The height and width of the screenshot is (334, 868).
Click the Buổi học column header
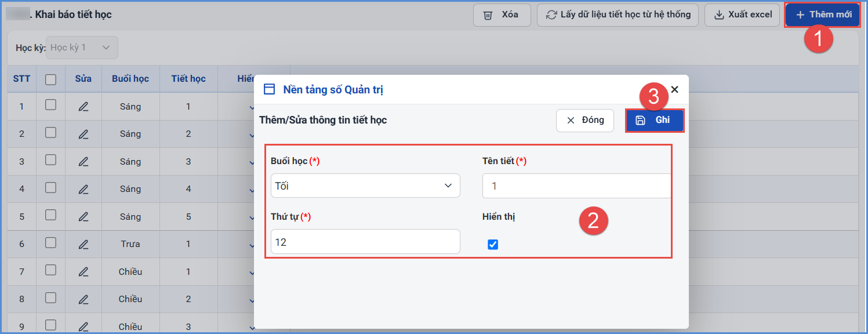pyautogui.click(x=130, y=79)
